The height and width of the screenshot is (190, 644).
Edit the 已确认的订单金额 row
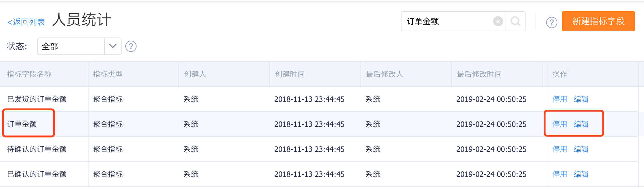[581, 174]
